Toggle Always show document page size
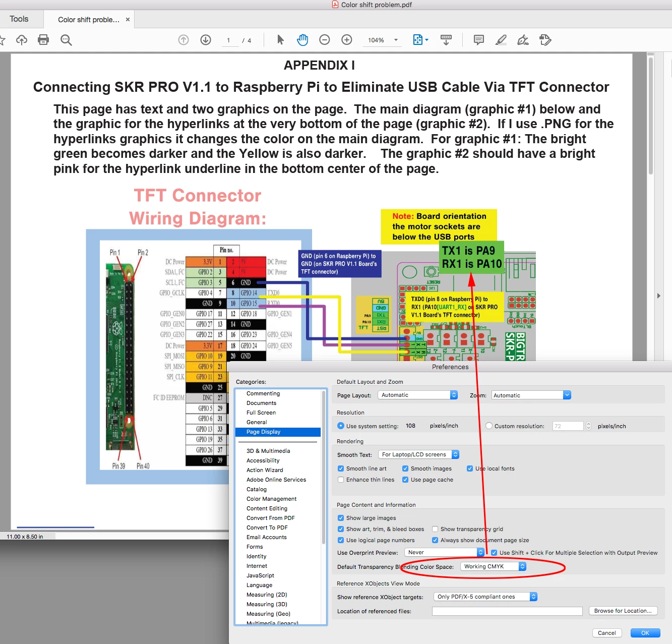This screenshot has width=672, height=644. point(435,540)
